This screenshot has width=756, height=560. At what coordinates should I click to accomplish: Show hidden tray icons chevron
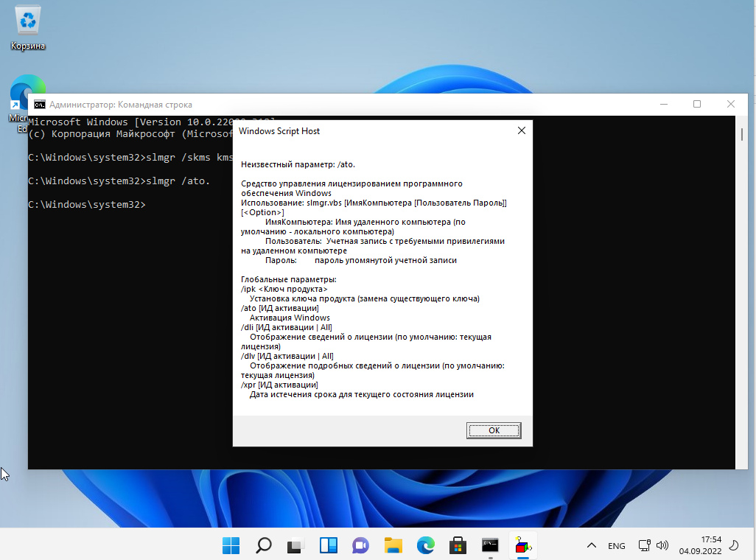point(592,545)
